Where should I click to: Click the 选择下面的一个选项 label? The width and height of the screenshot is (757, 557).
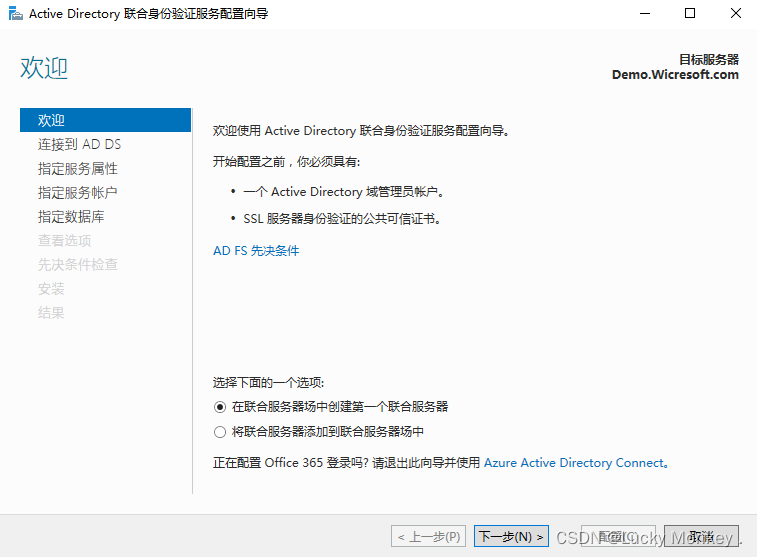coord(268,383)
